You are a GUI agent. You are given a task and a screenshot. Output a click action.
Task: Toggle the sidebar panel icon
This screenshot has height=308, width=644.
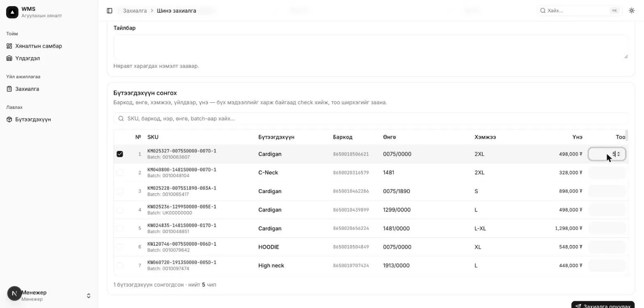tap(110, 11)
